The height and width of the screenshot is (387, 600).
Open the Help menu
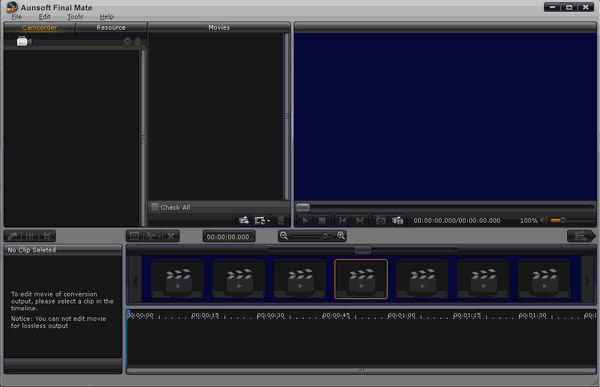(x=106, y=17)
